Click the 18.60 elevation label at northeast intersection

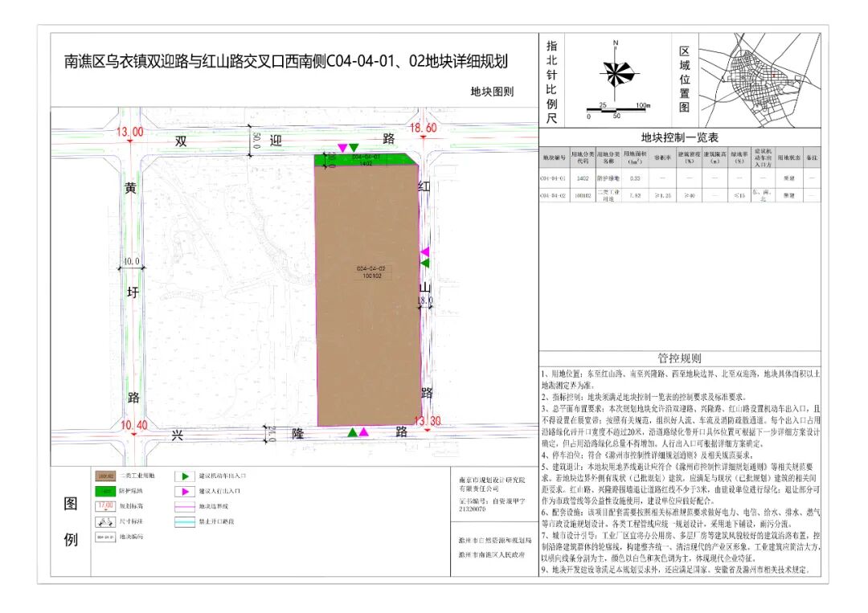click(x=423, y=128)
